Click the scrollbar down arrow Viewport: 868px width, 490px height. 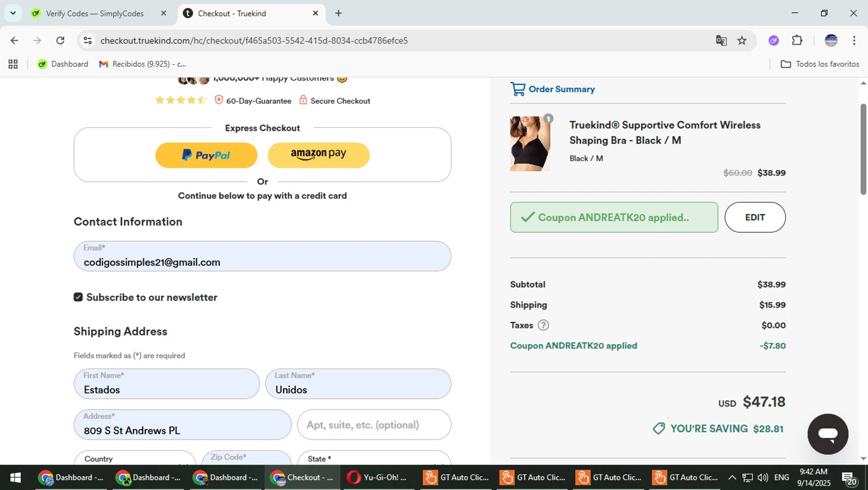863,459
